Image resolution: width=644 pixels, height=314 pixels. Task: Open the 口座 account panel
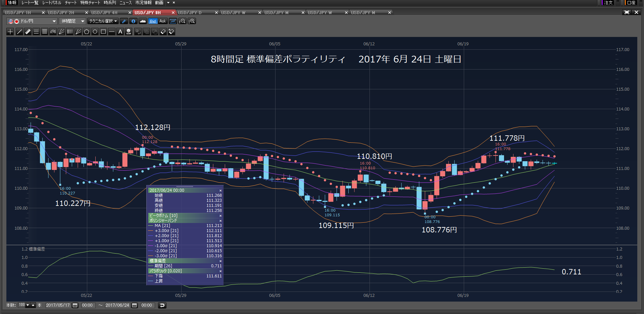tap(631, 3)
